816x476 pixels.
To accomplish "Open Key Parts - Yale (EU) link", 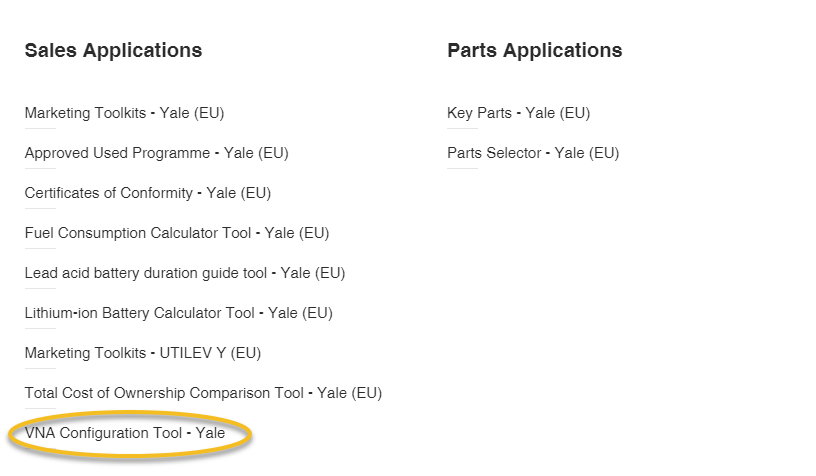I will coord(519,113).
